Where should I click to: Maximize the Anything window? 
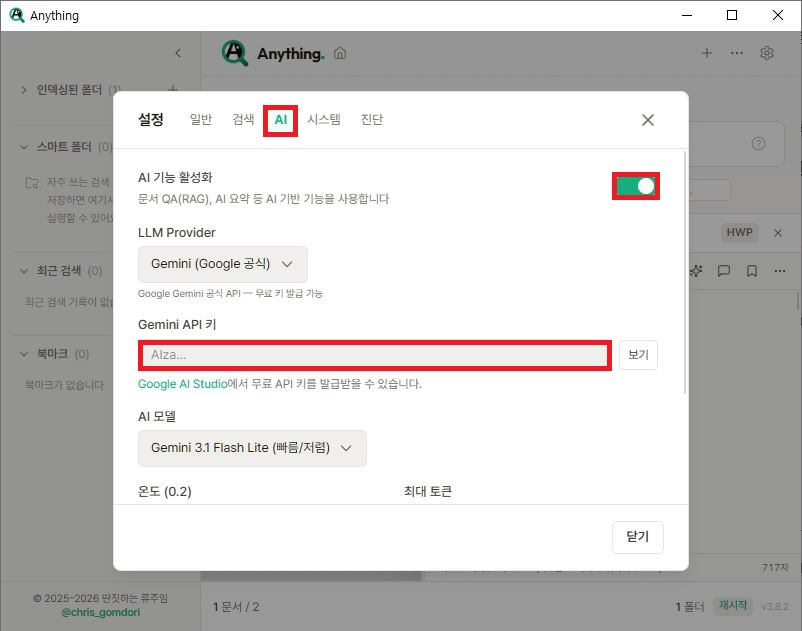pyautogui.click(x=732, y=15)
